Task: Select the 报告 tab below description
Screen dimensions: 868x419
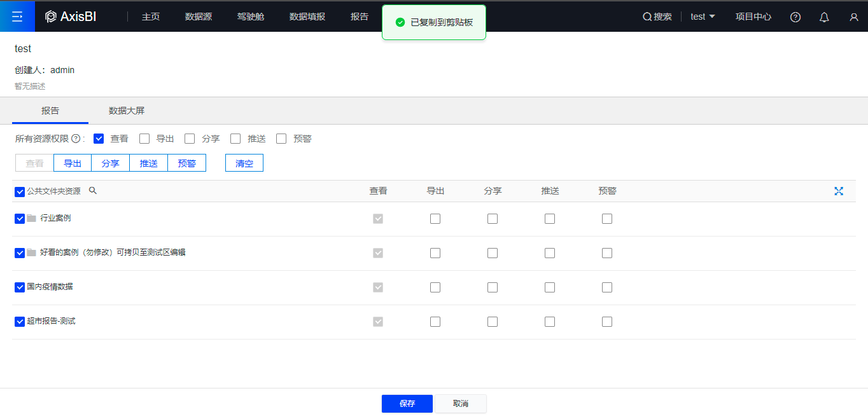Action: pos(50,111)
